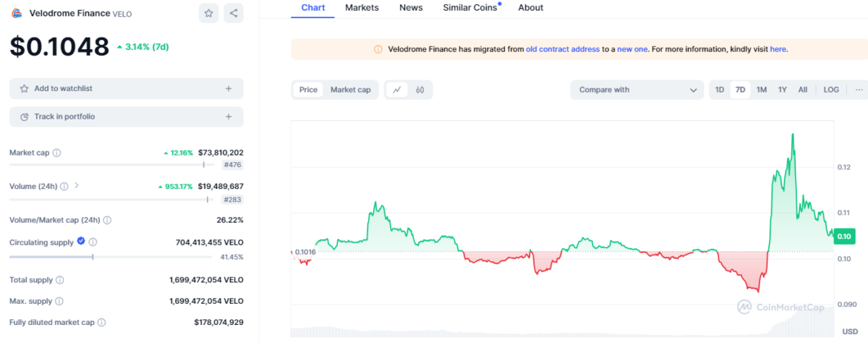
Task: Toggle chart to Price view
Action: (308, 90)
